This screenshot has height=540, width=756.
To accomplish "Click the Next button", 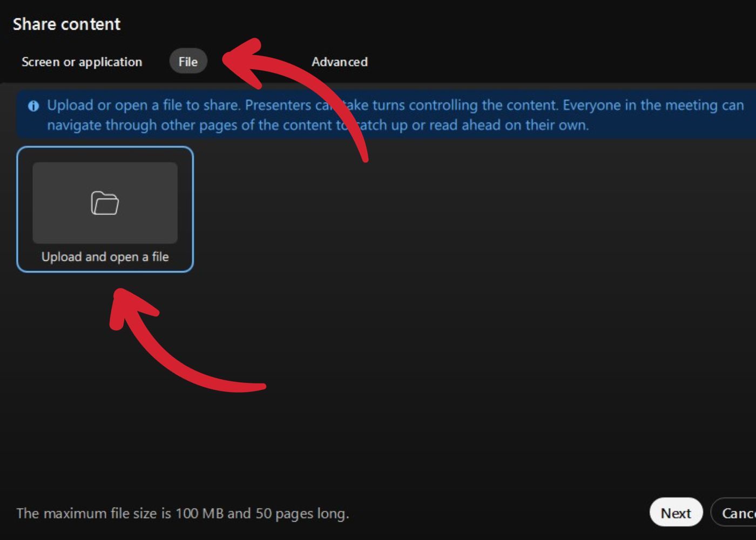I will 676,512.
